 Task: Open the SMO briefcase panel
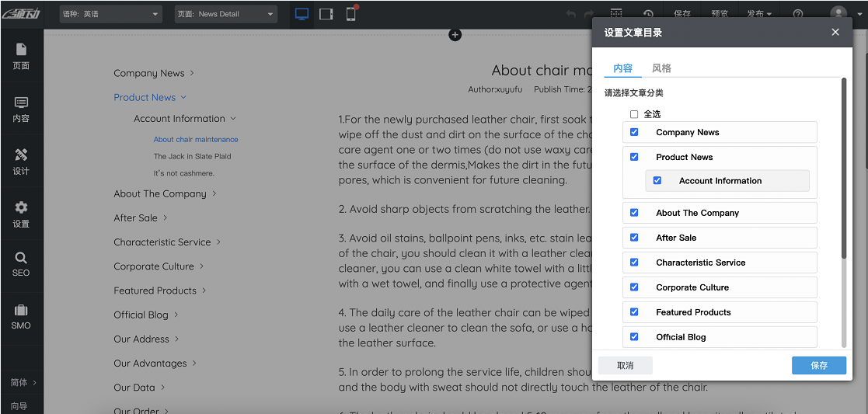click(21, 317)
